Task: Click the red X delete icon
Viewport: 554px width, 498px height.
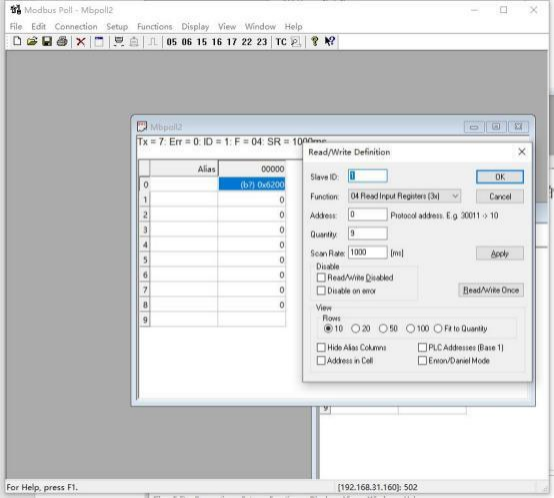Action: 81,42
